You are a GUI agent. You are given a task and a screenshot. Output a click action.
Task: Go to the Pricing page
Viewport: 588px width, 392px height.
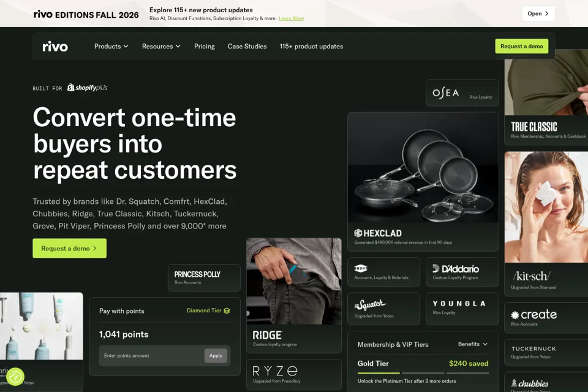point(205,46)
